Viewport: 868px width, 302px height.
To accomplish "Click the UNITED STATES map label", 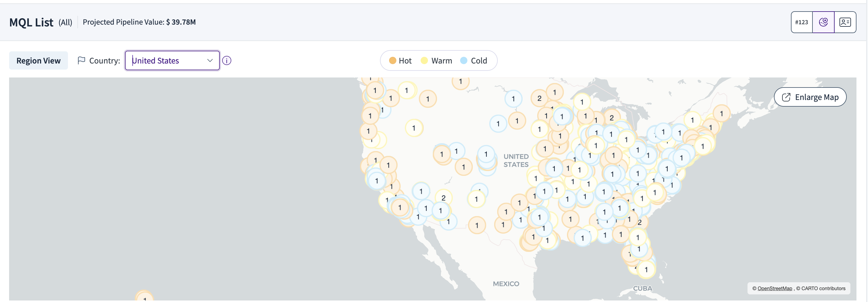I will pyautogui.click(x=516, y=161).
